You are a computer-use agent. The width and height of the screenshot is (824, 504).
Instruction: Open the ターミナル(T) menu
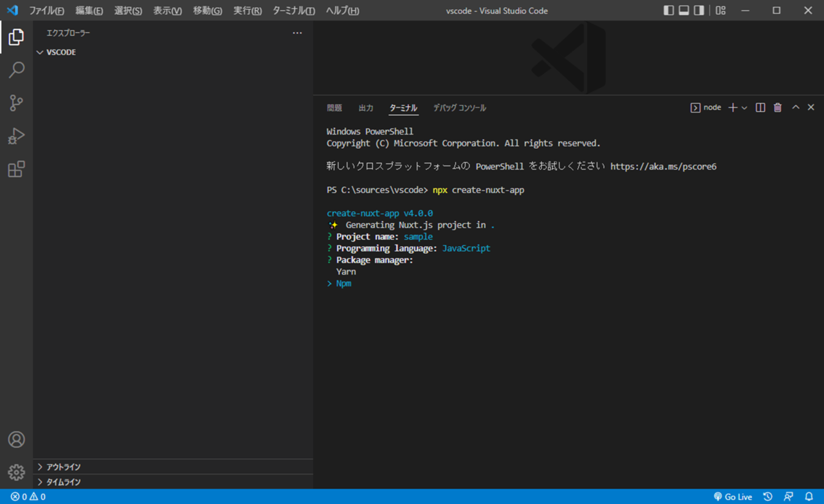(x=294, y=11)
